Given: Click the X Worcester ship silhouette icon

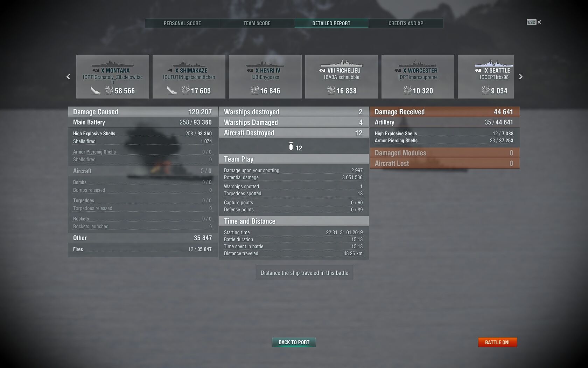Looking at the screenshot, I should point(418,64).
